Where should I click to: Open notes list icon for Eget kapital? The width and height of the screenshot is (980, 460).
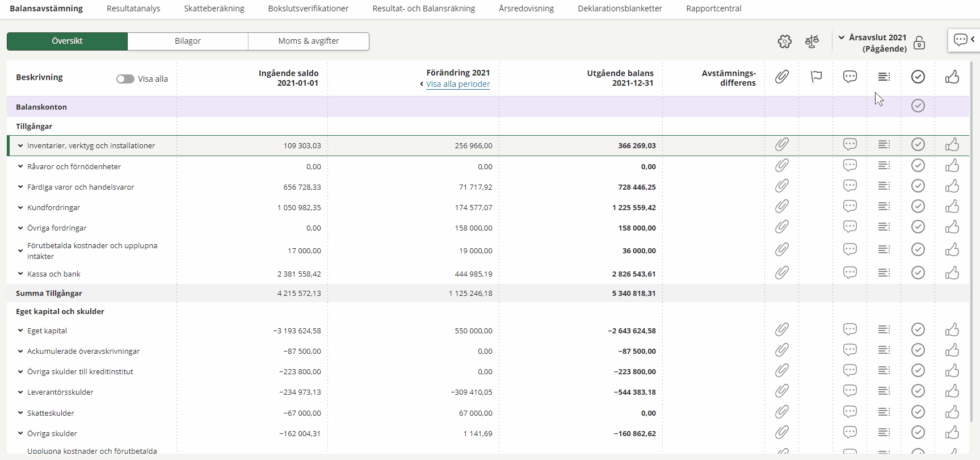884,330
